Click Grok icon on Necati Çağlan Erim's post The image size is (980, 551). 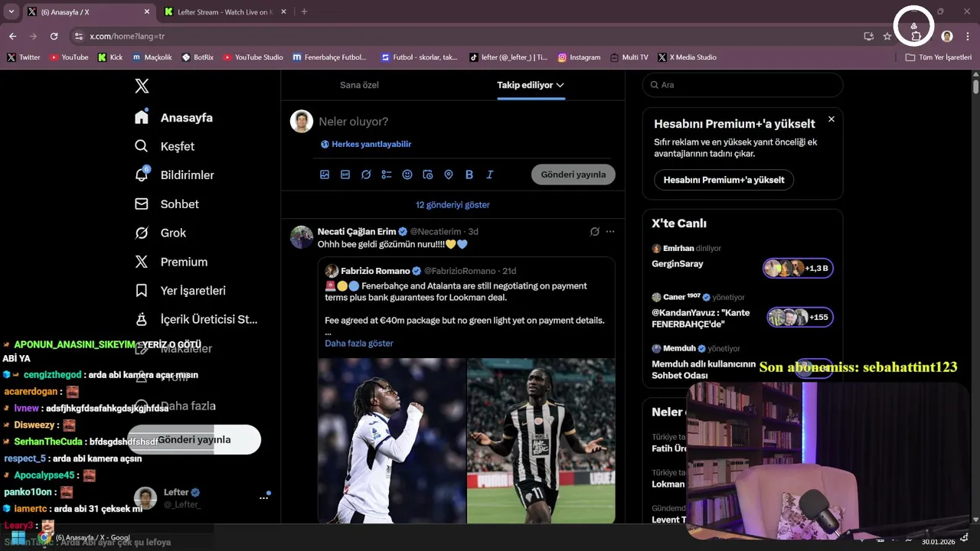click(x=595, y=231)
